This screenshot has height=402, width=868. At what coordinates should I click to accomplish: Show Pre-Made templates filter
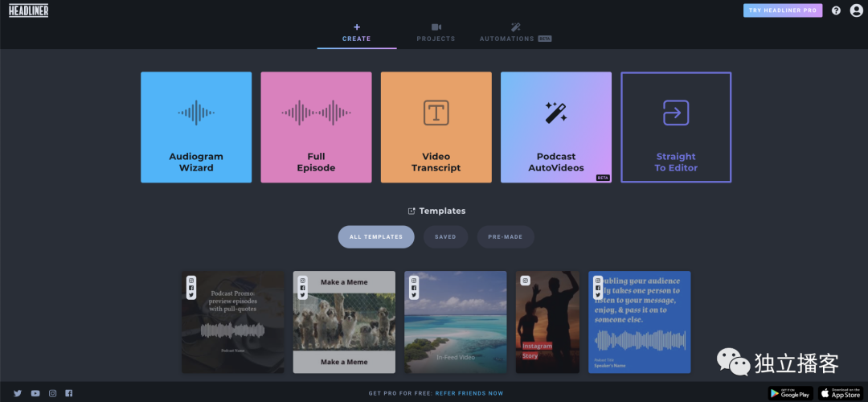506,237
